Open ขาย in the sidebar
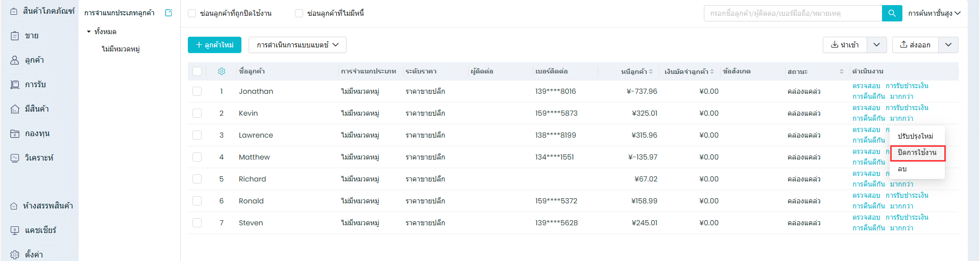This screenshot has width=980, height=261. (x=32, y=36)
